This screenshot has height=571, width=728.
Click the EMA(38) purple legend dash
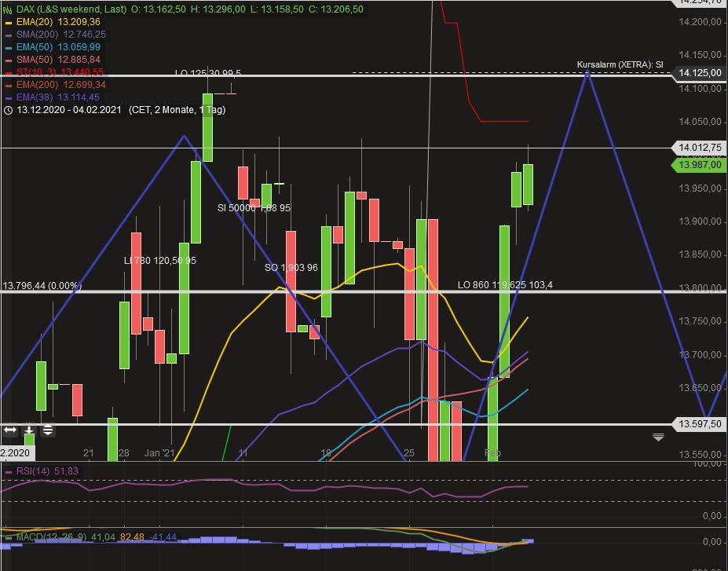pyautogui.click(x=9, y=98)
